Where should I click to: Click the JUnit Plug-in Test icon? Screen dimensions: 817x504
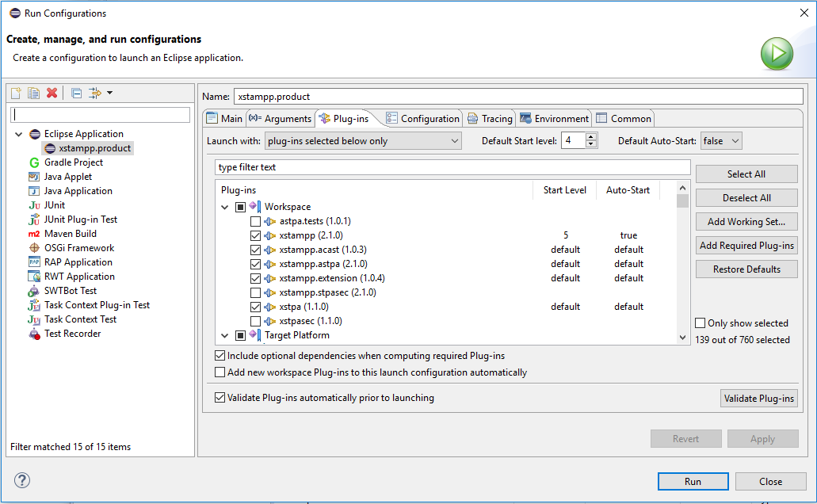click(x=34, y=220)
